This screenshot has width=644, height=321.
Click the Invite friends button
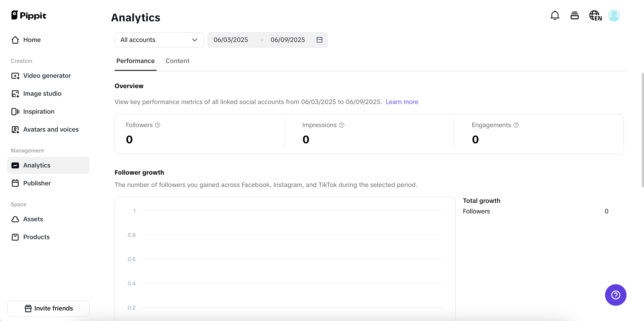pyautogui.click(x=48, y=308)
